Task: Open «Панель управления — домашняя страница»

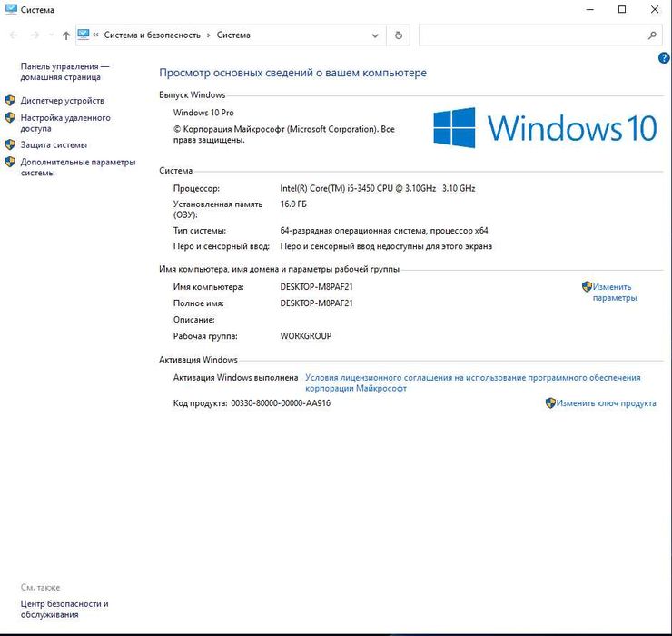Action: [64, 72]
